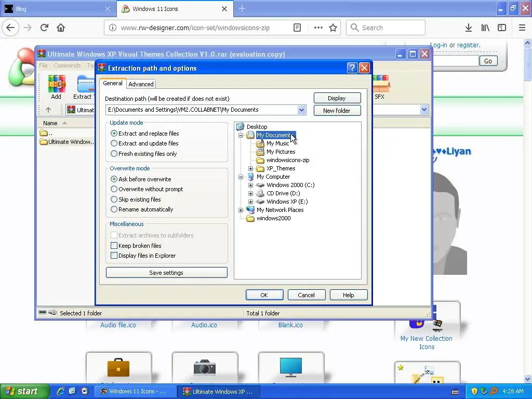Select Ask before overwrite option
Image resolution: width=532 pixels, height=399 pixels.
[x=114, y=179]
